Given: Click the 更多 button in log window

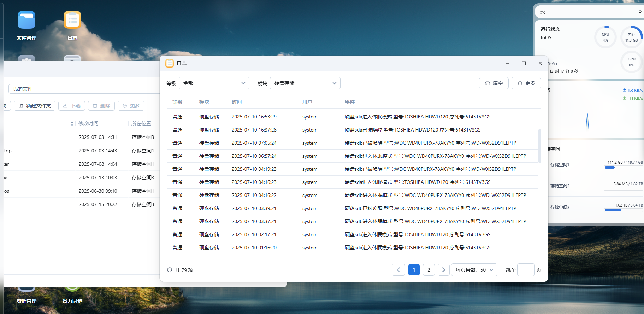Looking at the screenshot, I should tap(526, 83).
